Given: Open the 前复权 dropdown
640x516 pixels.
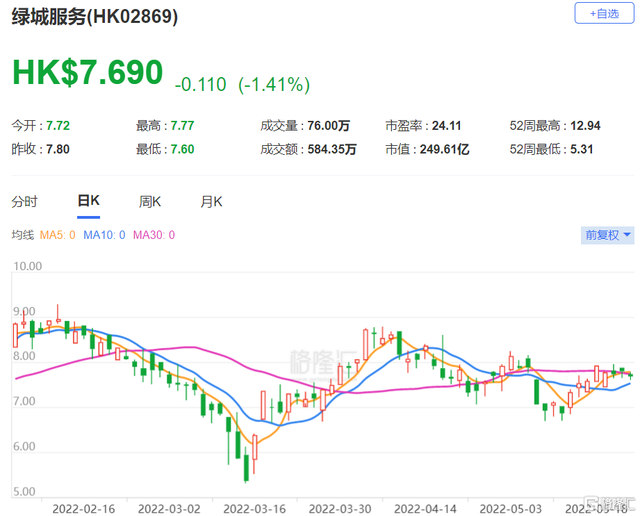Looking at the screenshot, I should (607, 235).
